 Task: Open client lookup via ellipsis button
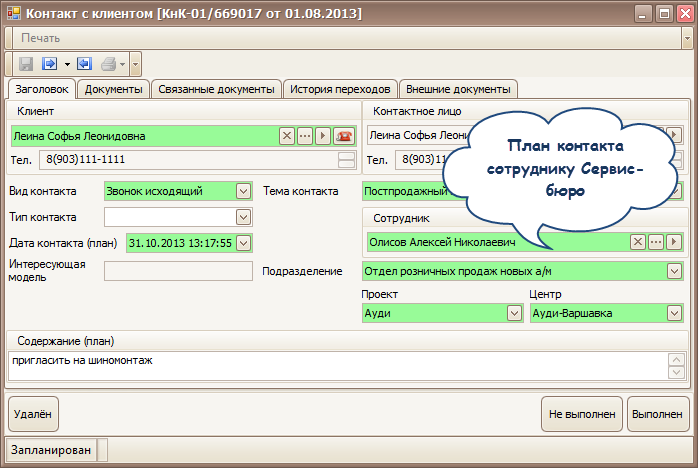(305, 135)
